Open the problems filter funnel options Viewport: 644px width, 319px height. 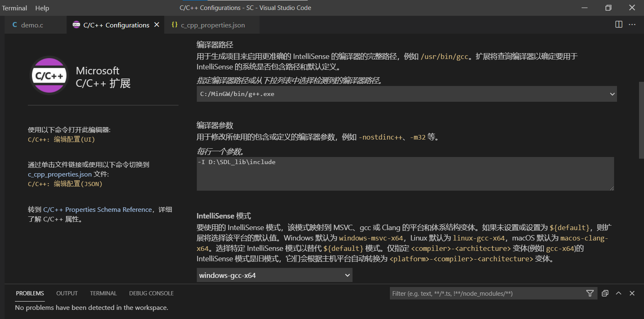point(590,293)
